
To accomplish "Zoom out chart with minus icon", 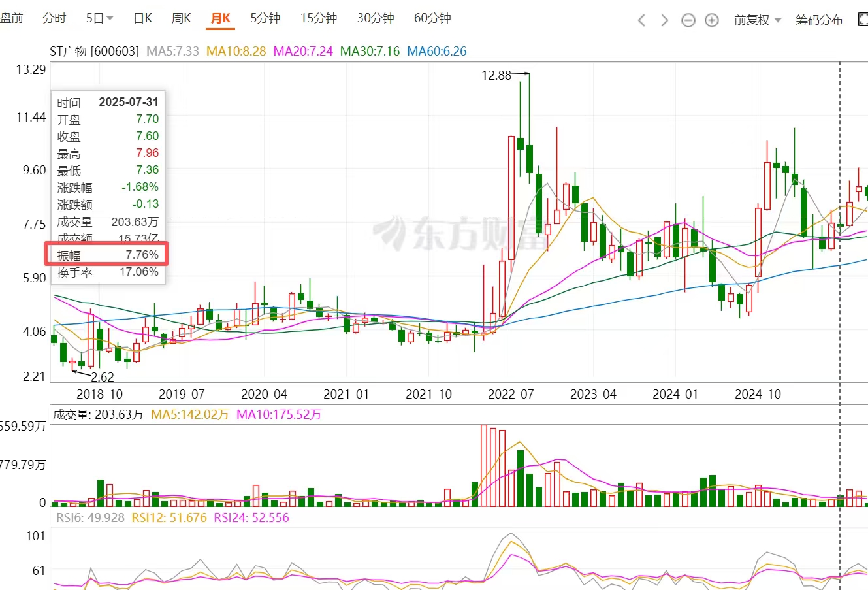I will 688,20.
